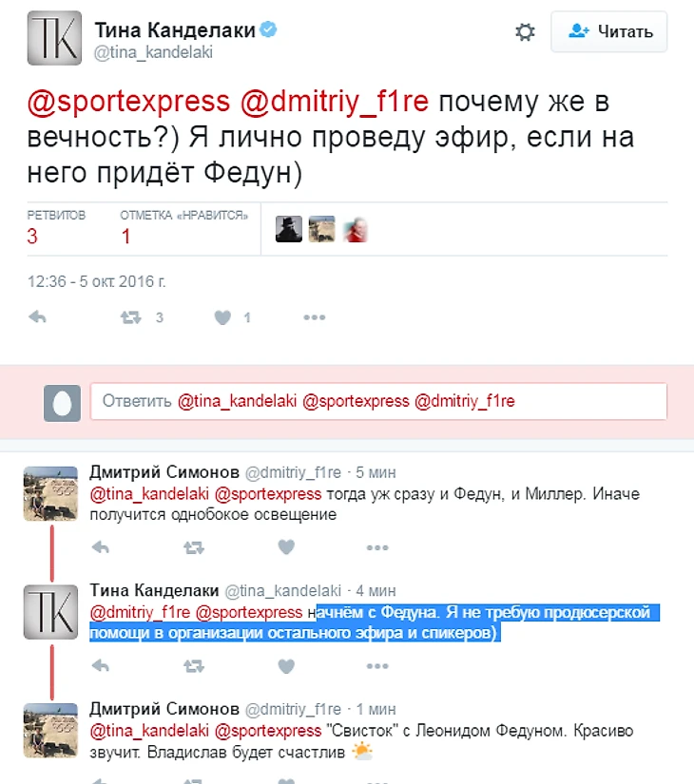Reply to Тина Канделаки's 4 мин comment
The width and height of the screenshot is (694, 784).
(x=101, y=666)
